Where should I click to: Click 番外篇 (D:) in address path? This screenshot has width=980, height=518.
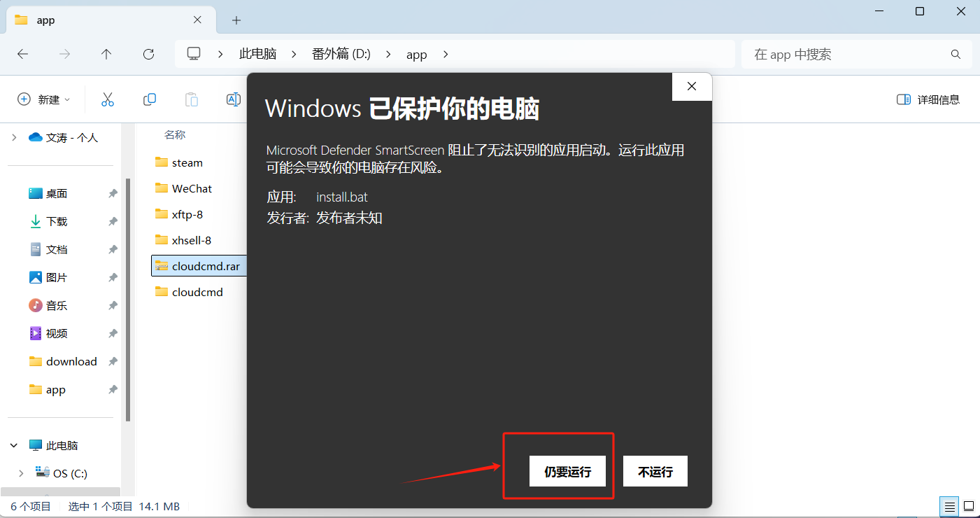tap(341, 54)
